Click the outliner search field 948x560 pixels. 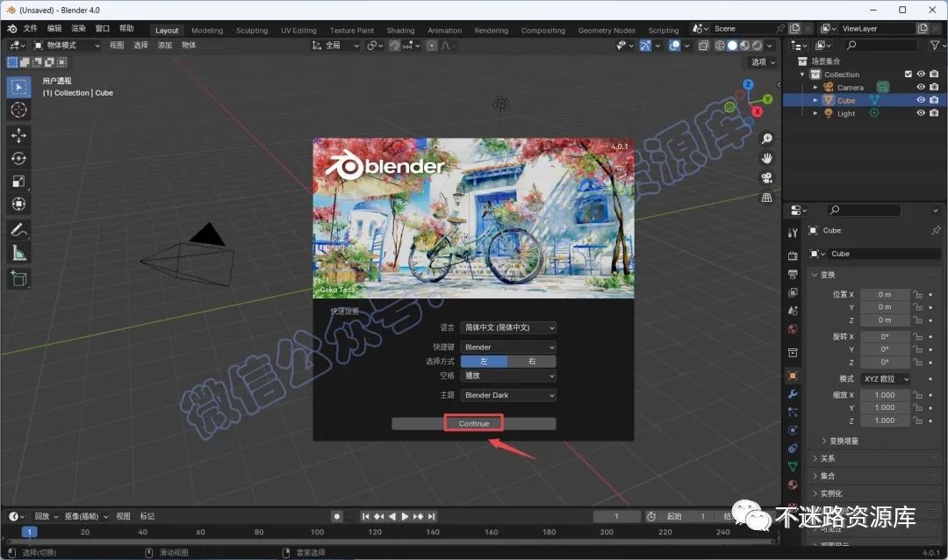tap(881, 46)
